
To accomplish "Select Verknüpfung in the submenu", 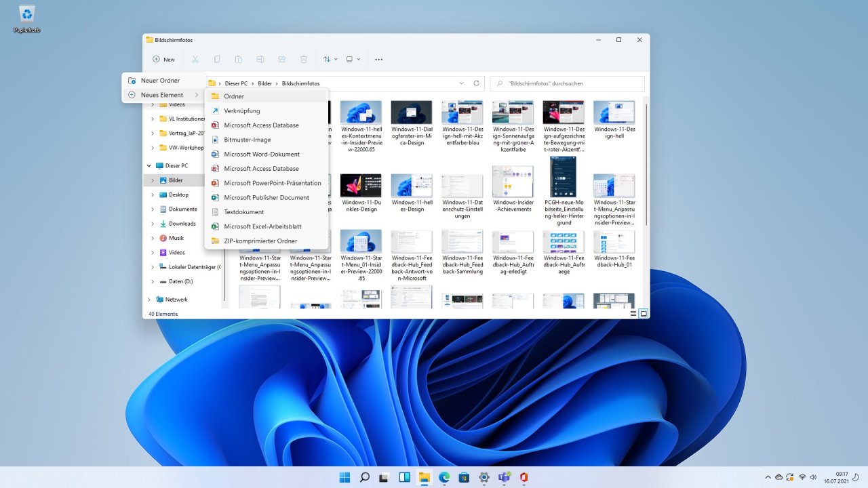I will 267,110.
